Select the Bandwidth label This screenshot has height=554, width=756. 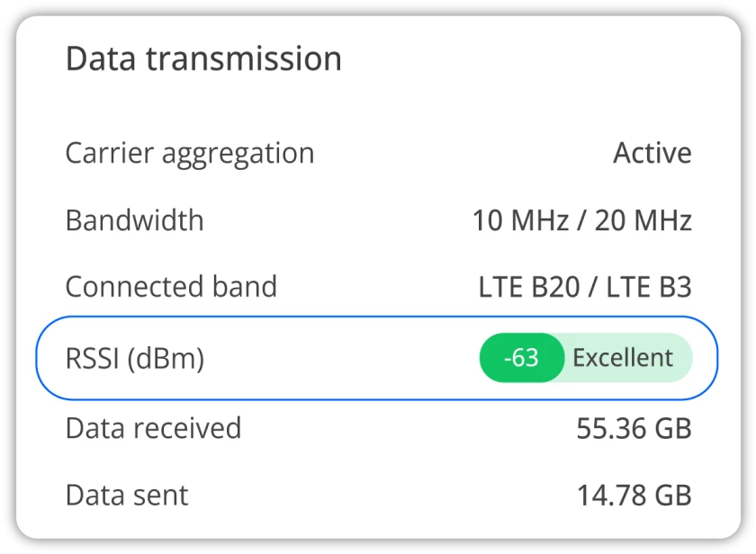(134, 220)
